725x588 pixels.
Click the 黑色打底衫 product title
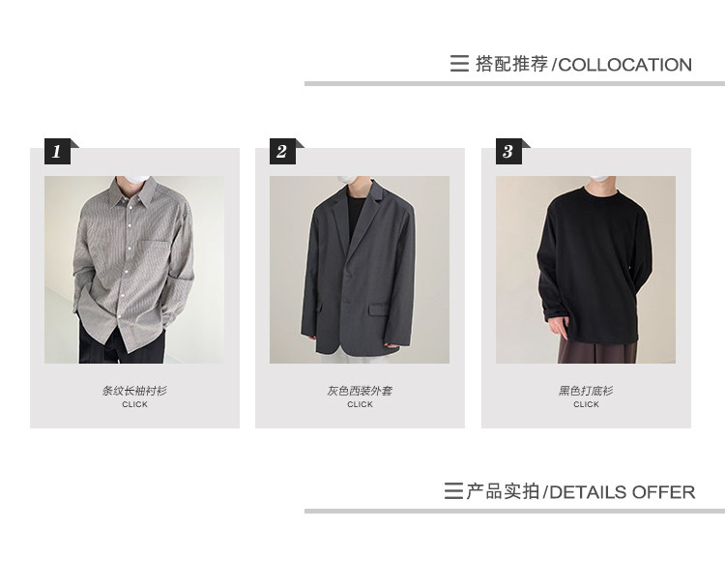pos(586,391)
